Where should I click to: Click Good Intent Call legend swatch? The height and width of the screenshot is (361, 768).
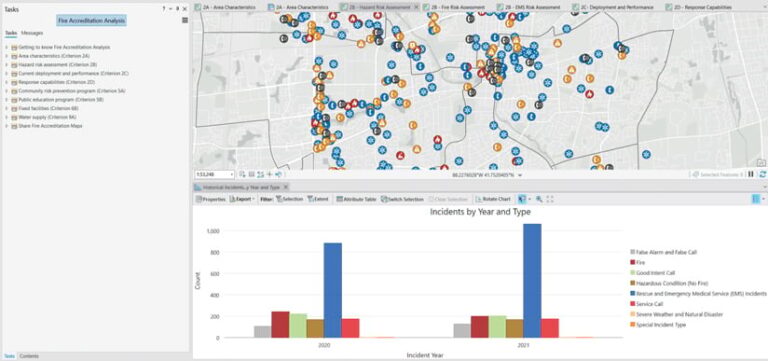pyautogui.click(x=633, y=273)
